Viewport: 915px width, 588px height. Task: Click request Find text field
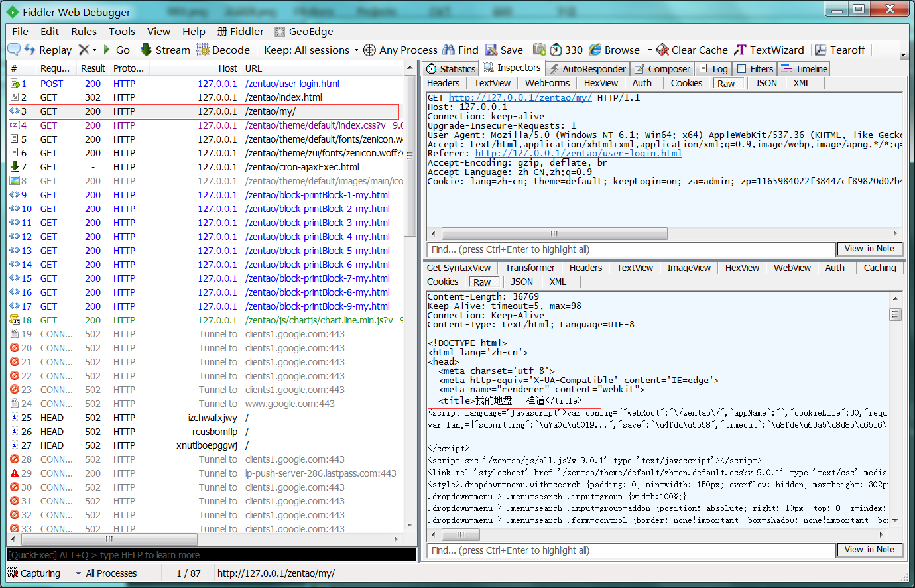[631, 249]
